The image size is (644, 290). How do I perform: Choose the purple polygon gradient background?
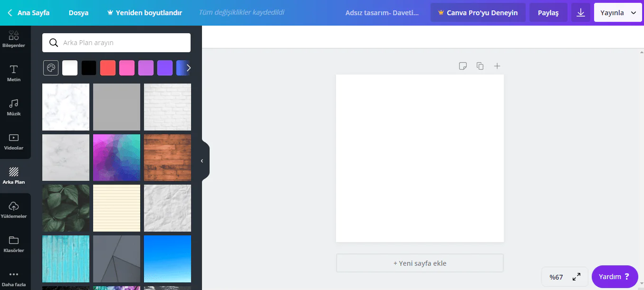click(116, 158)
